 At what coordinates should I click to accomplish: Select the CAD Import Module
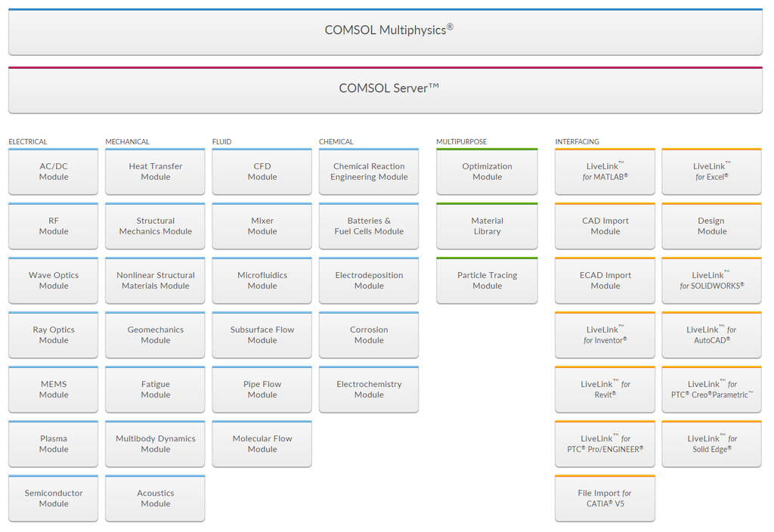tap(605, 226)
